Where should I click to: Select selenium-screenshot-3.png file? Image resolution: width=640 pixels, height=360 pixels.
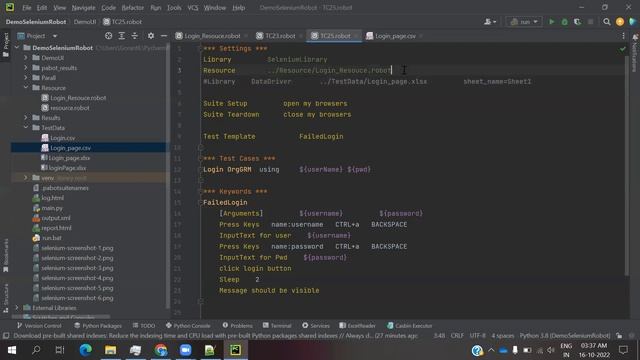(77, 268)
